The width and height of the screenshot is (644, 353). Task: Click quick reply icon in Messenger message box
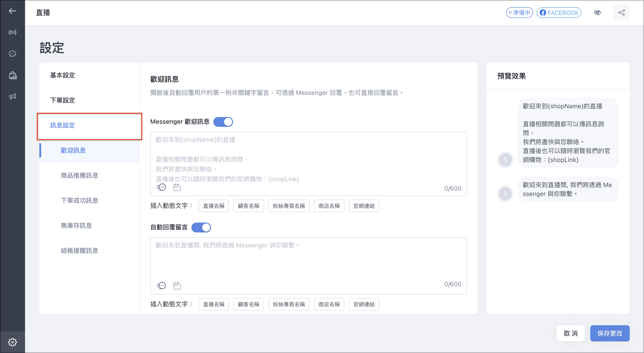click(x=161, y=187)
